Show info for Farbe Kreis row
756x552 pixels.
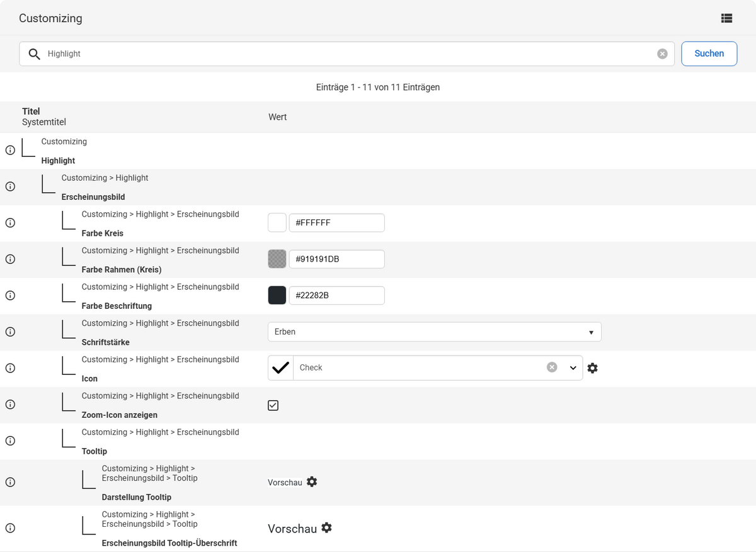pos(10,222)
